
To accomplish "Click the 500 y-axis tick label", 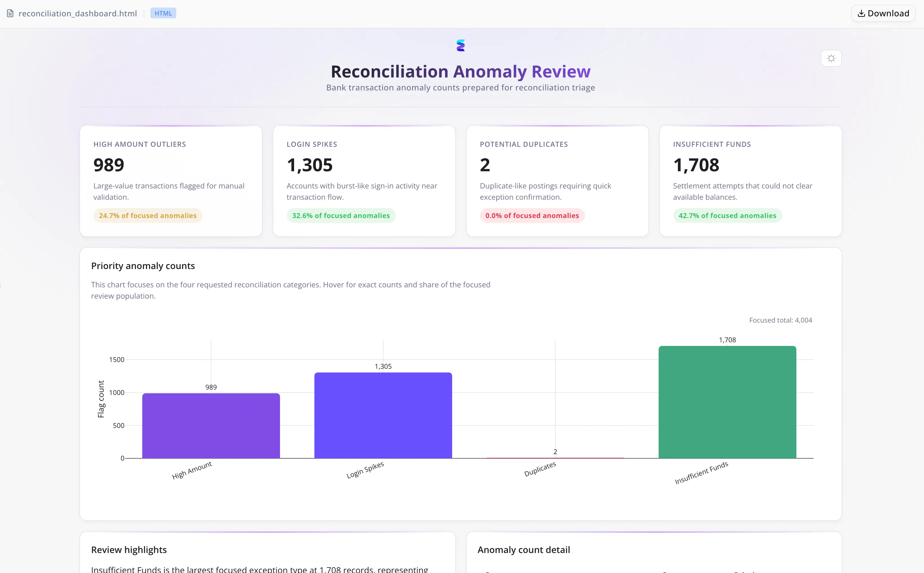I will [x=119, y=426].
